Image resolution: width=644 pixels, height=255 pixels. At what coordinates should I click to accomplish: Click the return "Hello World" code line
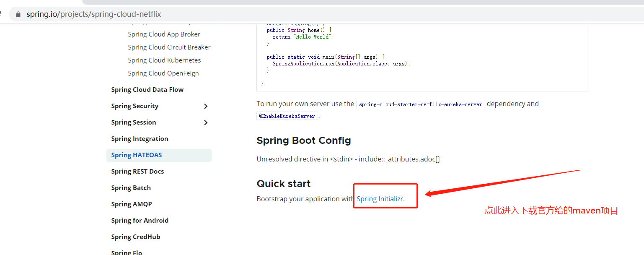(303, 37)
